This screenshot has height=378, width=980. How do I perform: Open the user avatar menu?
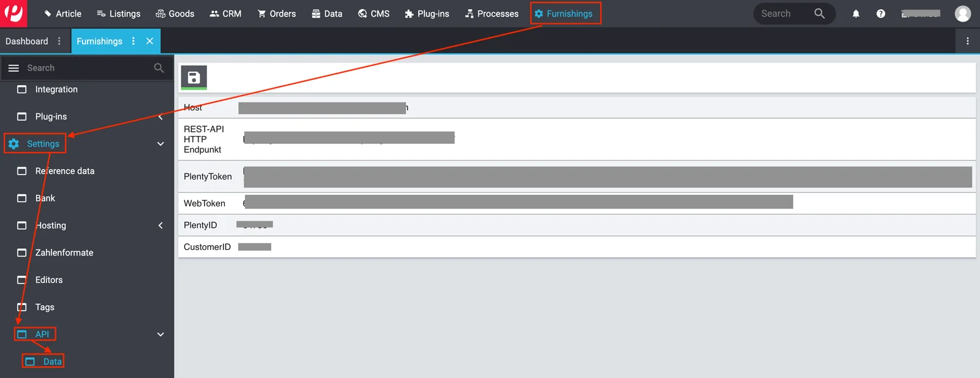(963, 13)
